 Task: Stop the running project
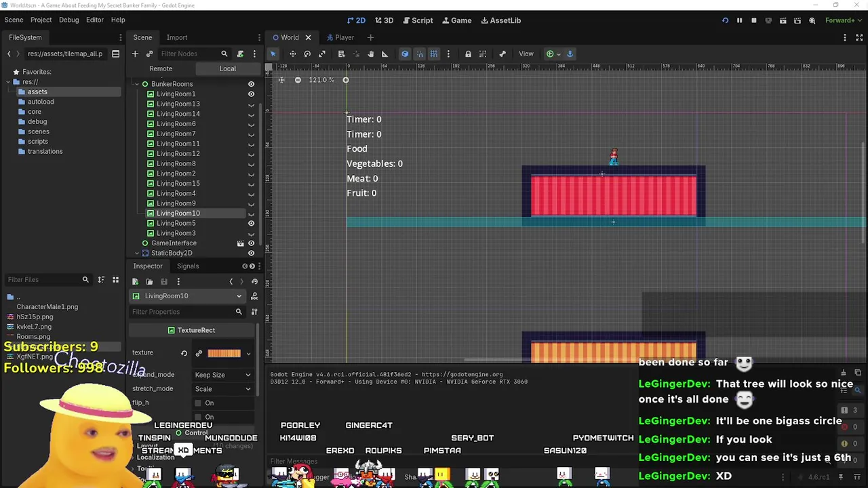coord(753,20)
